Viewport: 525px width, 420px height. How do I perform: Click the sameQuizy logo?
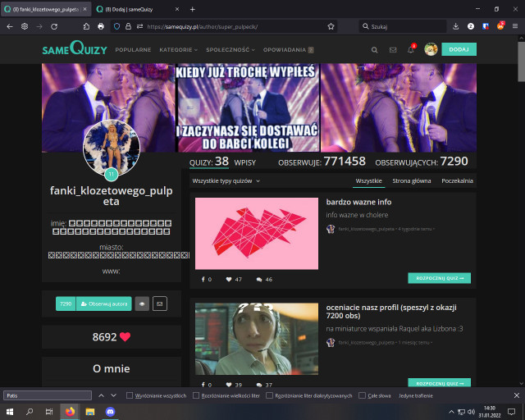[x=75, y=49]
